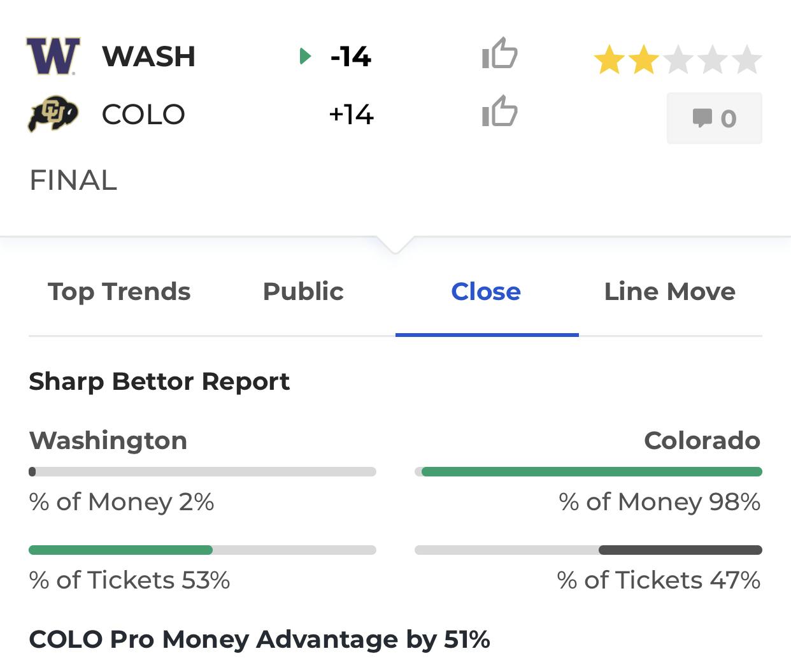Give the game five stars

[747, 60]
